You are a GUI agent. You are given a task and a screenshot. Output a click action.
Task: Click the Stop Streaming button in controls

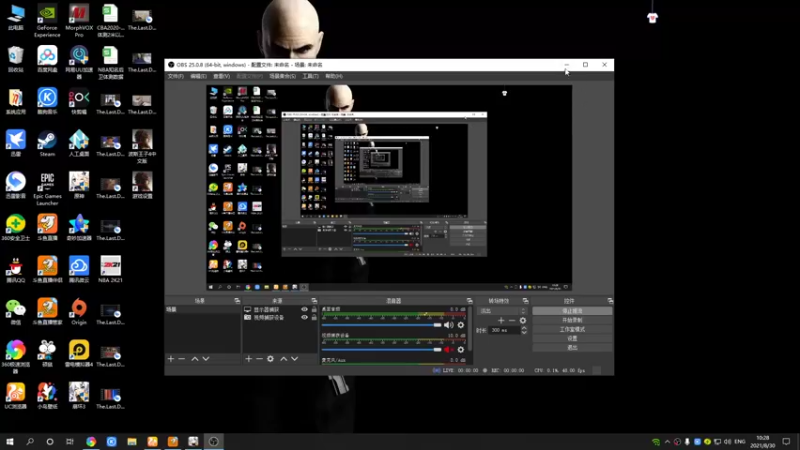(x=572, y=311)
